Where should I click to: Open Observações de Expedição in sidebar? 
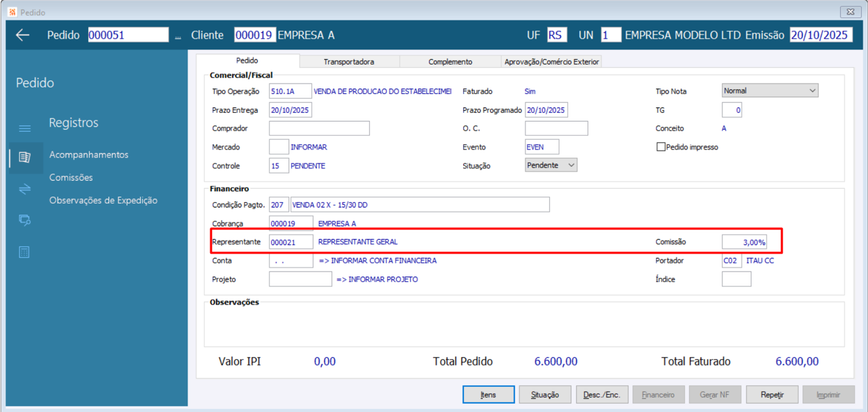[x=103, y=200]
